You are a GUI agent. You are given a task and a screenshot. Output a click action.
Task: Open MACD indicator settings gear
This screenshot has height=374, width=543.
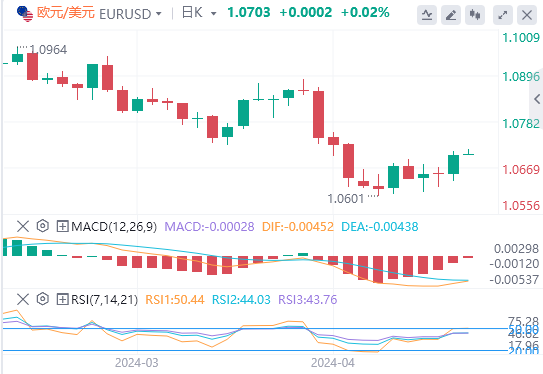point(43,226)
